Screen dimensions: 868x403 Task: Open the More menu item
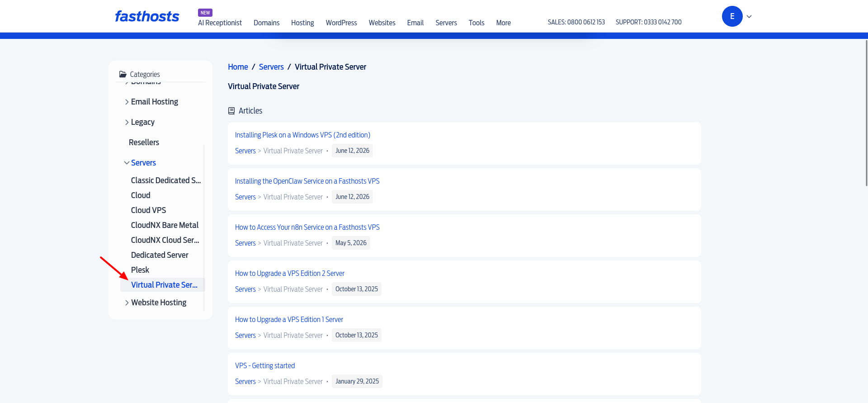(503, 23)
